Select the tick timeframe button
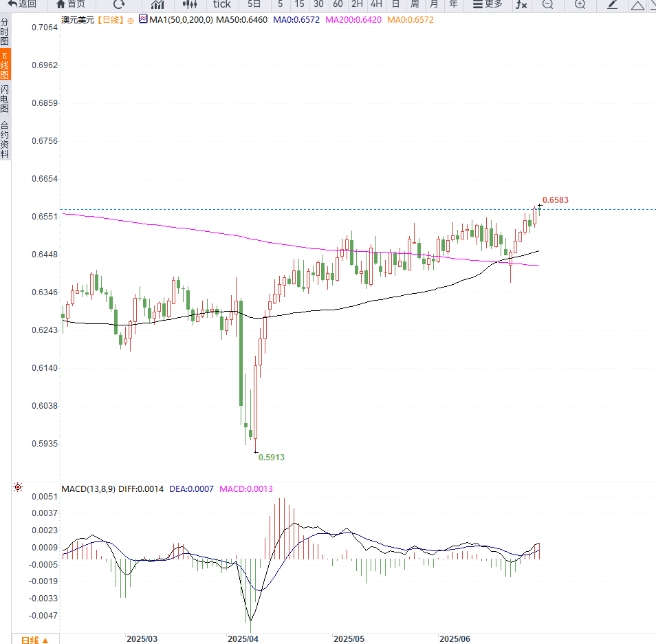Screen dimensions: 656x644 pos(221,5)
